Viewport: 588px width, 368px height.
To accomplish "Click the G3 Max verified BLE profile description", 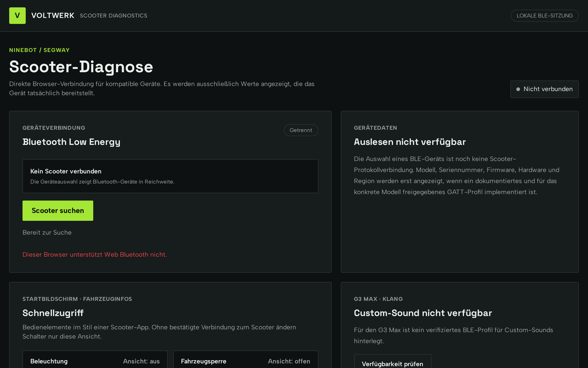I will (453, 335).
